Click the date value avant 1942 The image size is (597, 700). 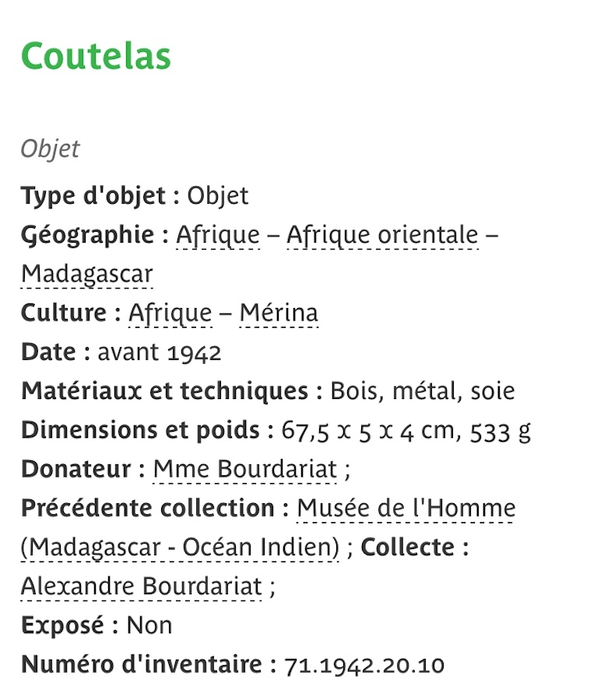coord(160,352)
